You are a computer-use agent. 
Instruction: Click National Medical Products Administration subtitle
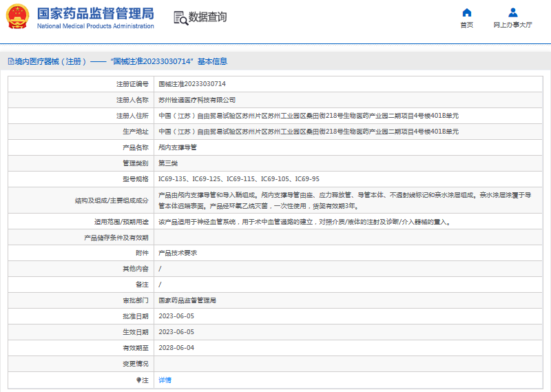(95, 26)
